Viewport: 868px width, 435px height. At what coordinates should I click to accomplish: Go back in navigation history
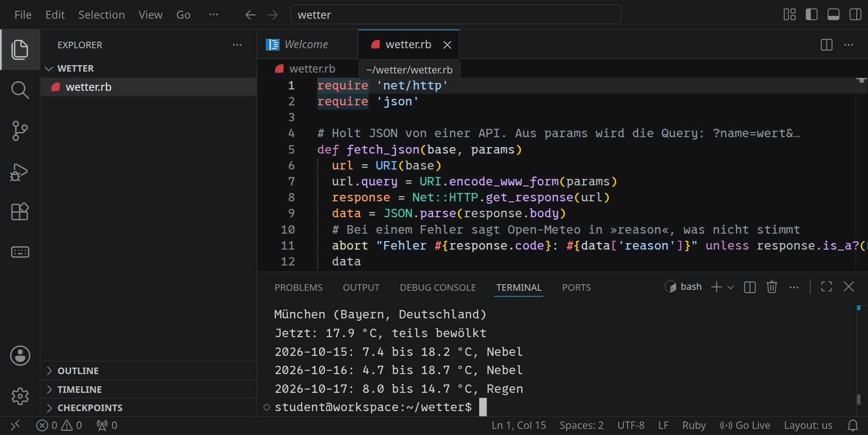250,15
